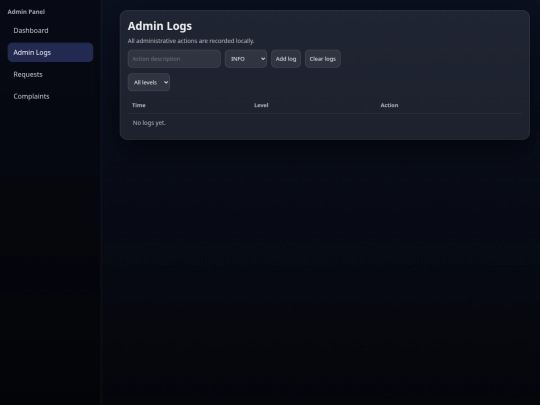Click the Add log button
The height and width of the screenshot is (405, 540).
pos(286,59)
